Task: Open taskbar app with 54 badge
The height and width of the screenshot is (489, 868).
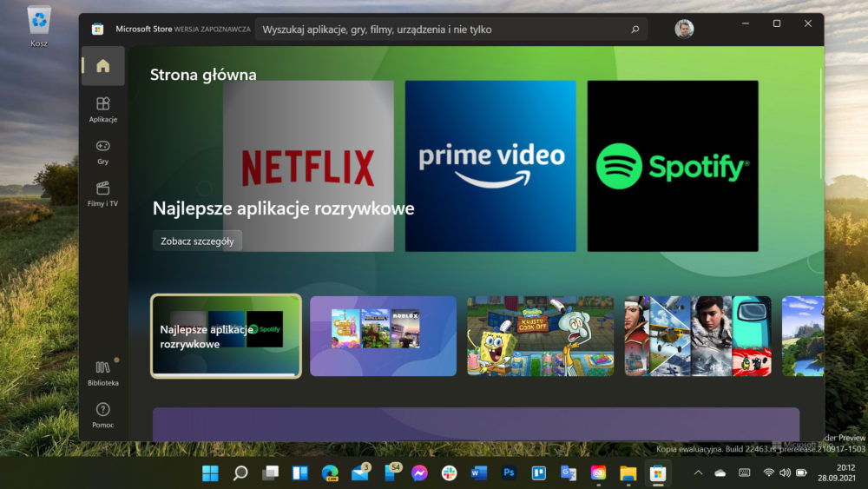Action: [392, 473]
